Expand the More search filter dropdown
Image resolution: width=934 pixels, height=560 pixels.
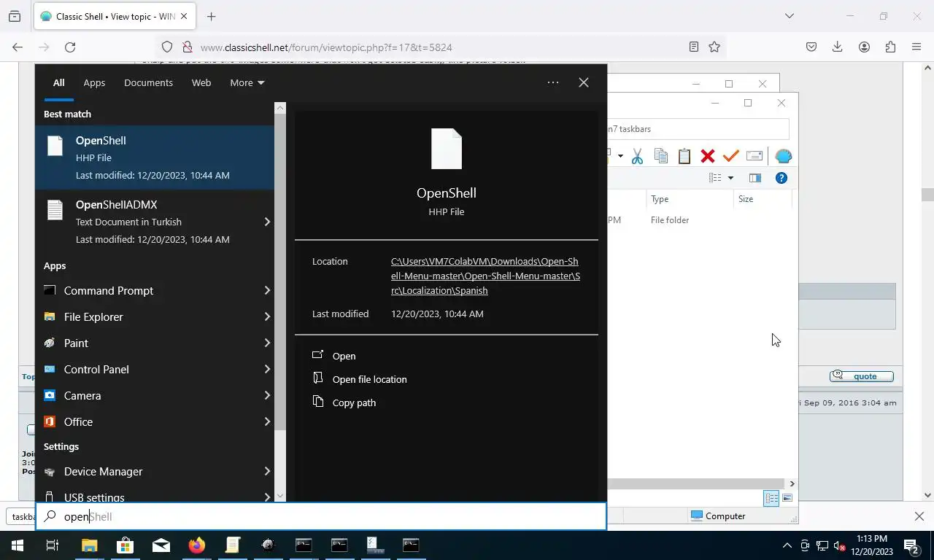pos(247,82)
